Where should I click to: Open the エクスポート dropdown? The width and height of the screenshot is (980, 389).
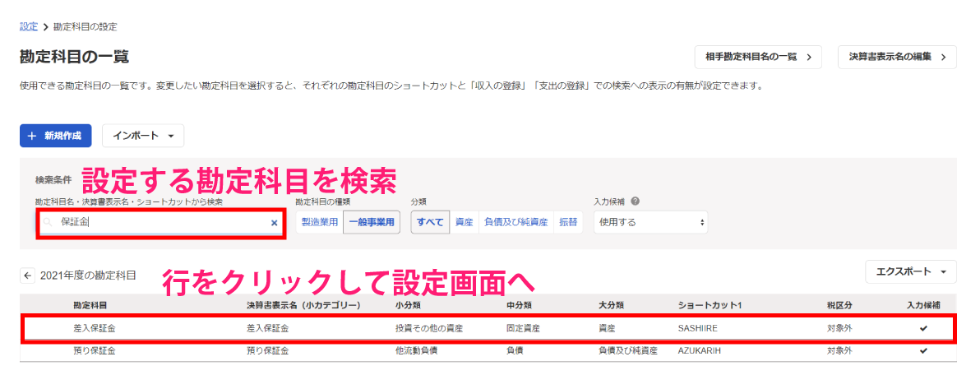(911, 271)
